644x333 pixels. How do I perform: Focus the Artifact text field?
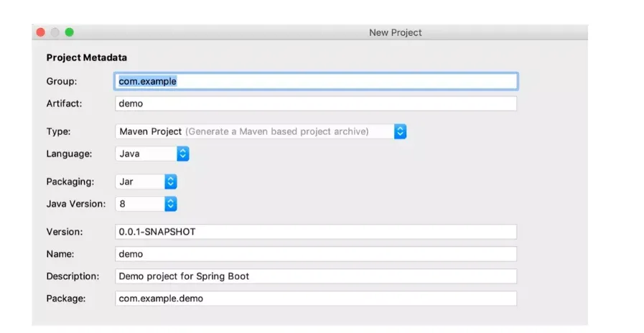point(316,103)
